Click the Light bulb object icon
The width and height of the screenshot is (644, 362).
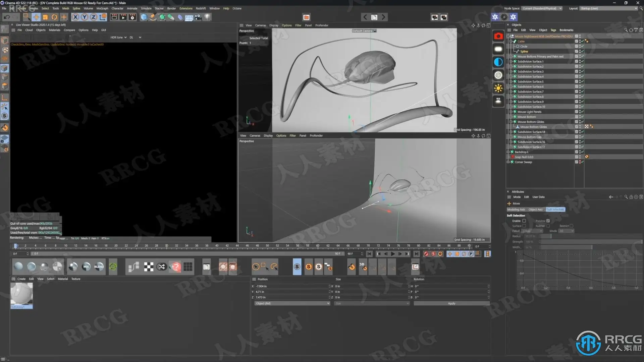tap(207, 17)
